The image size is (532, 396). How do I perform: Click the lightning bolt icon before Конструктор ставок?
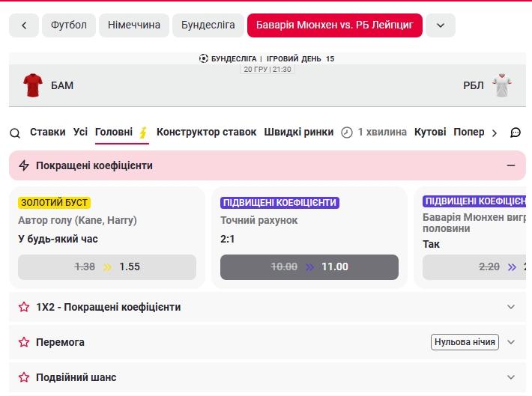click(143, 132)
